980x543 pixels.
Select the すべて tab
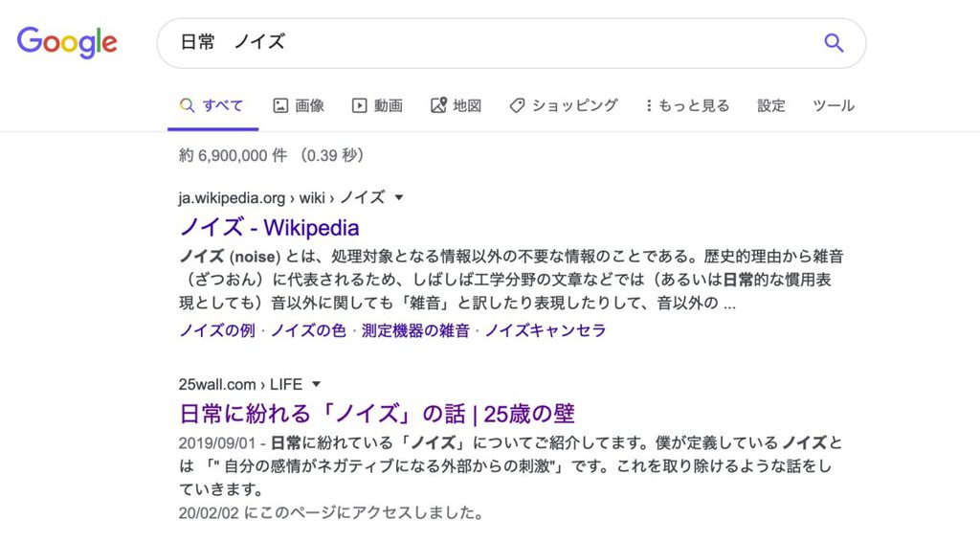tap(212, 105)
